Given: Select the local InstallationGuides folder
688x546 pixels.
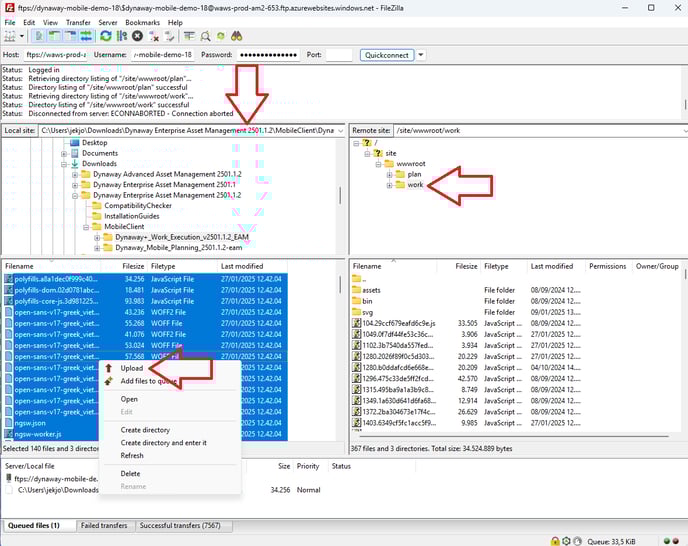Looking at the screenshot, I should click(x=126, y=216).
